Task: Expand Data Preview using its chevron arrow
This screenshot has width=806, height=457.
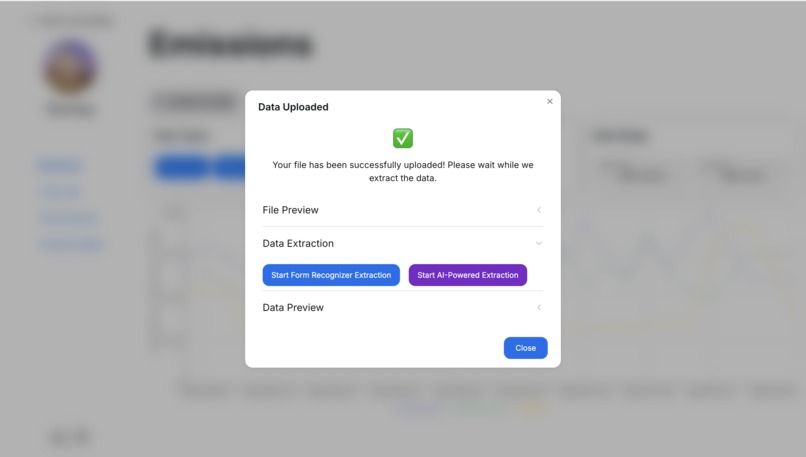Action: (539, 307)
